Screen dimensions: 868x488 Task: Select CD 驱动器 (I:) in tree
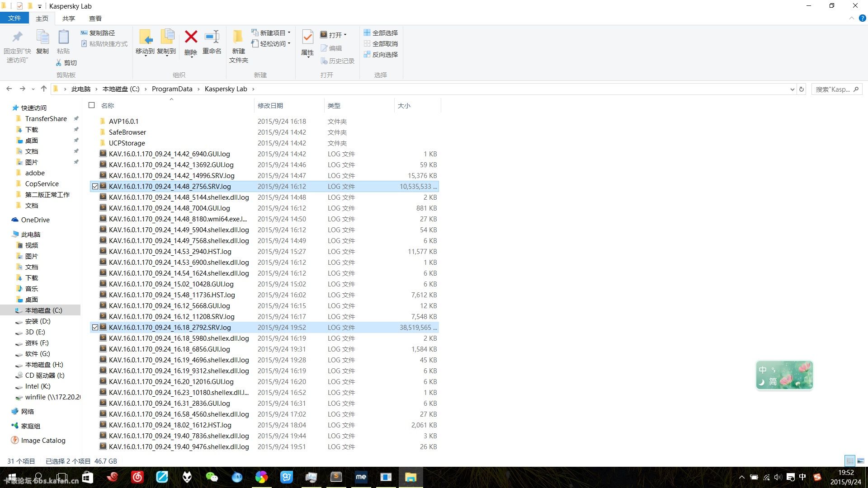pos(45,375)
